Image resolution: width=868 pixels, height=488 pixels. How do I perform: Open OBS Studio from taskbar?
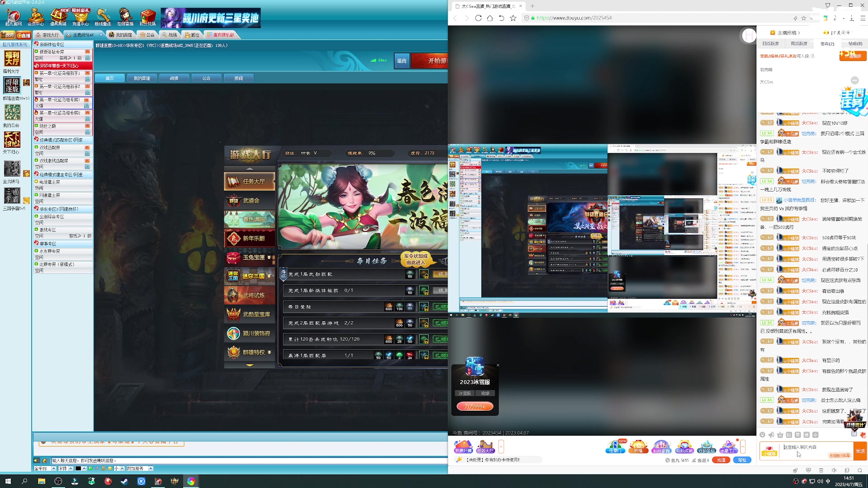[58, 481]
